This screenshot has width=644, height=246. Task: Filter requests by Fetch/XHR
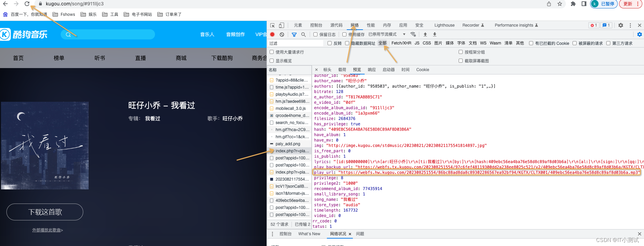click(401, 43)
